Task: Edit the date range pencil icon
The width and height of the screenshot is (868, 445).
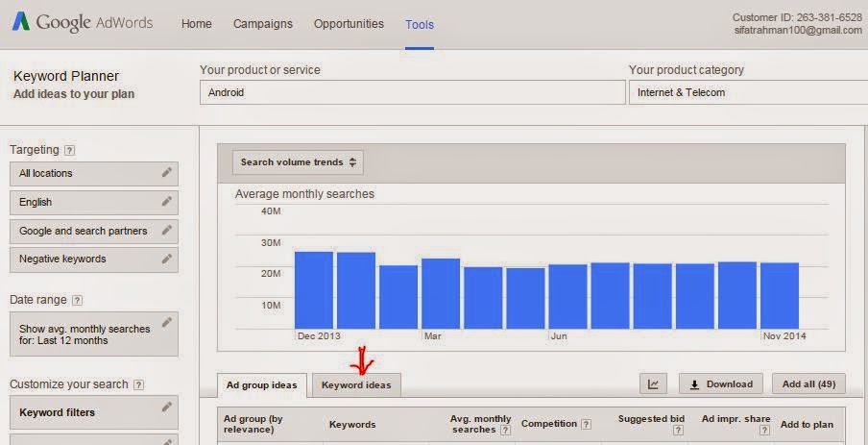Action: click(x=167, y=323)
